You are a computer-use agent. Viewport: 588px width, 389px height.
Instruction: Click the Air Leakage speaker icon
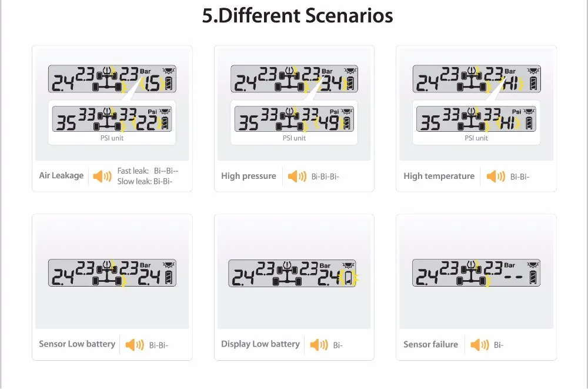tap(102, 176)
